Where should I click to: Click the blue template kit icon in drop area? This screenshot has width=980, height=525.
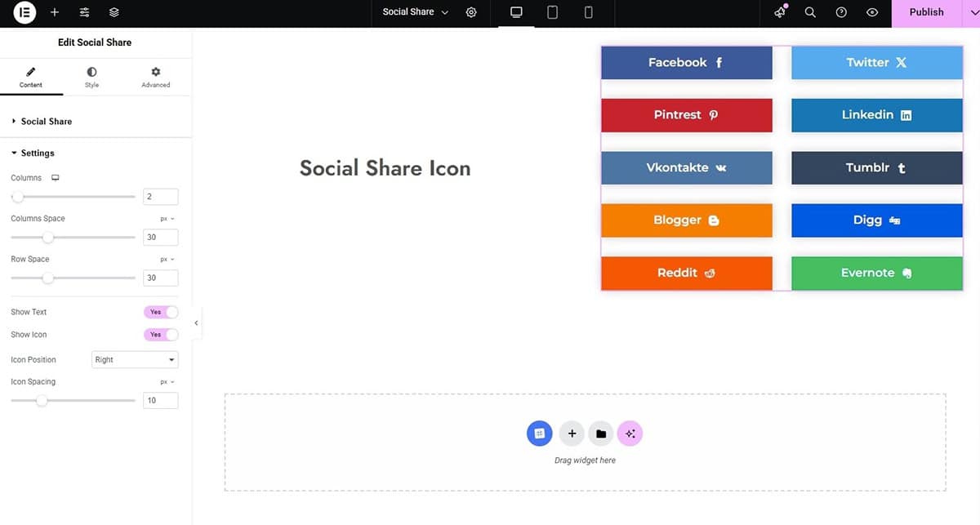tap(540, 434)
